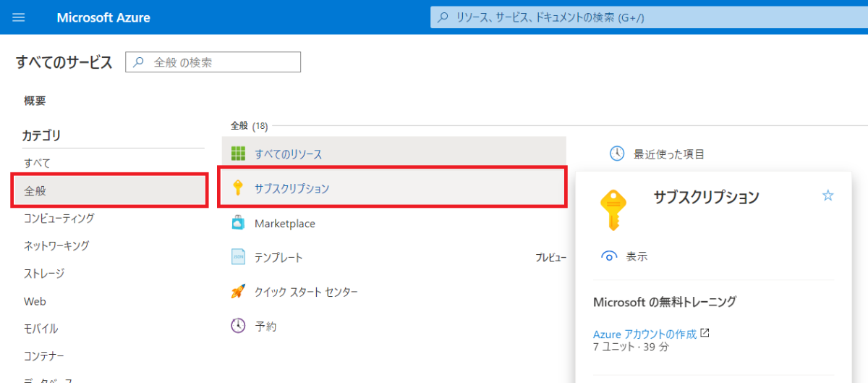Click the magnifier icon in global search
The width and height of the screenshot is (868, 383).
pos(443,17)
